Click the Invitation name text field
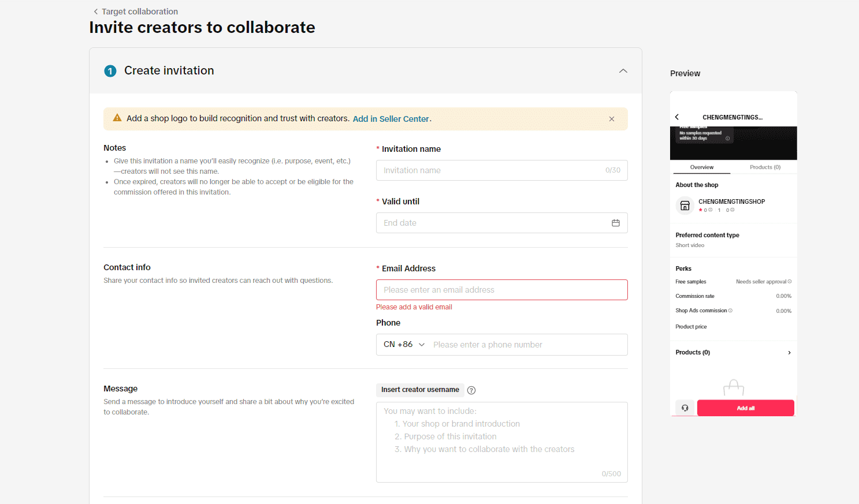The height and width of the screenshot is (504, 859). click(491, 170)
